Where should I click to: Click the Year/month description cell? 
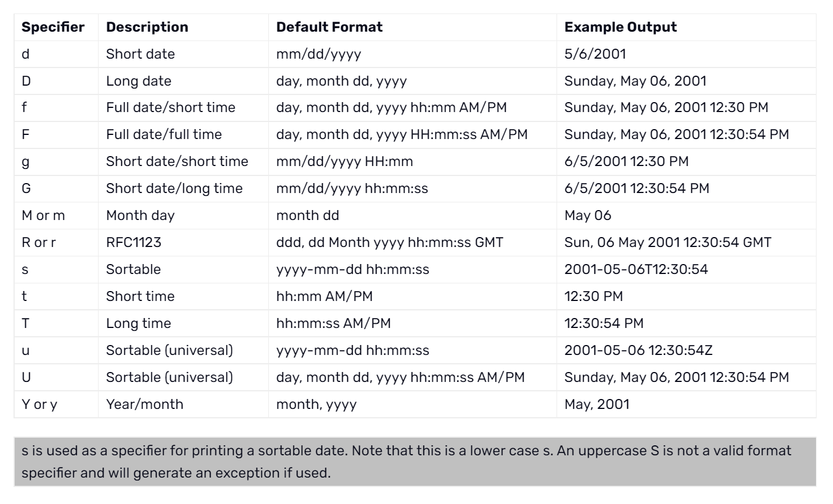[183, 404]
